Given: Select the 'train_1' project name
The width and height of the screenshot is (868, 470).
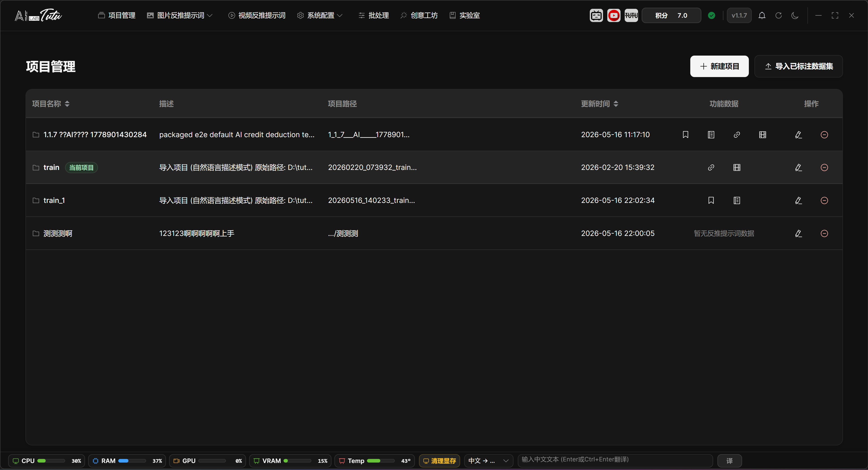Looking at the screenshot, I should pos(54,200).
